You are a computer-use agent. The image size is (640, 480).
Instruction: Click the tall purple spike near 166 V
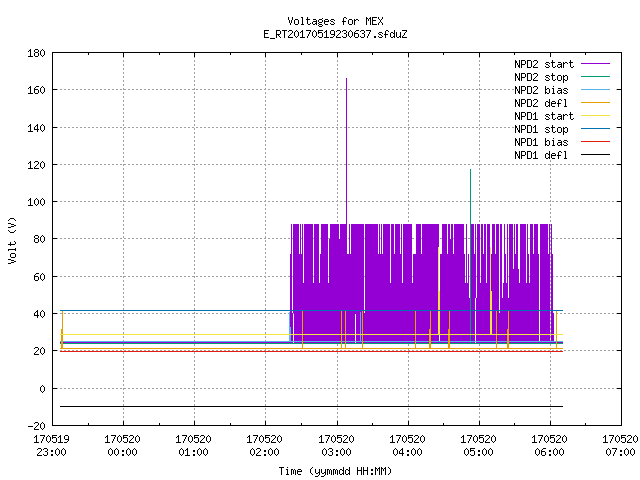347,151
